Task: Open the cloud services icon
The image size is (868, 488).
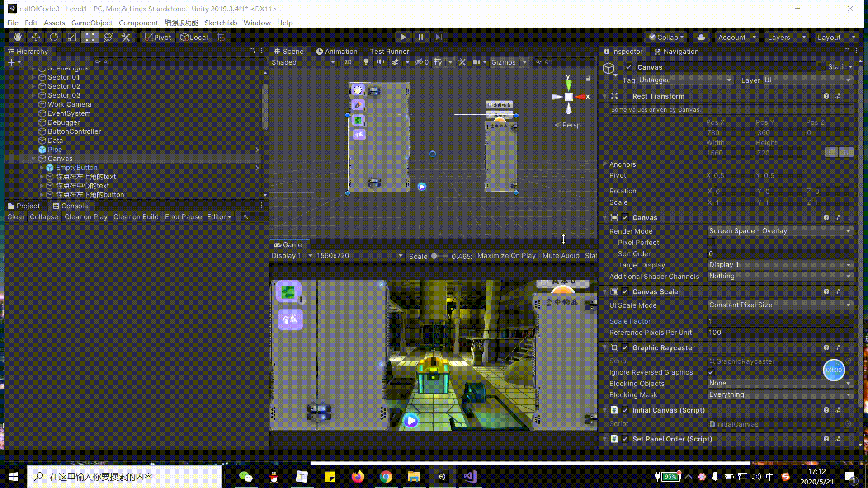Action: point(701,37)
